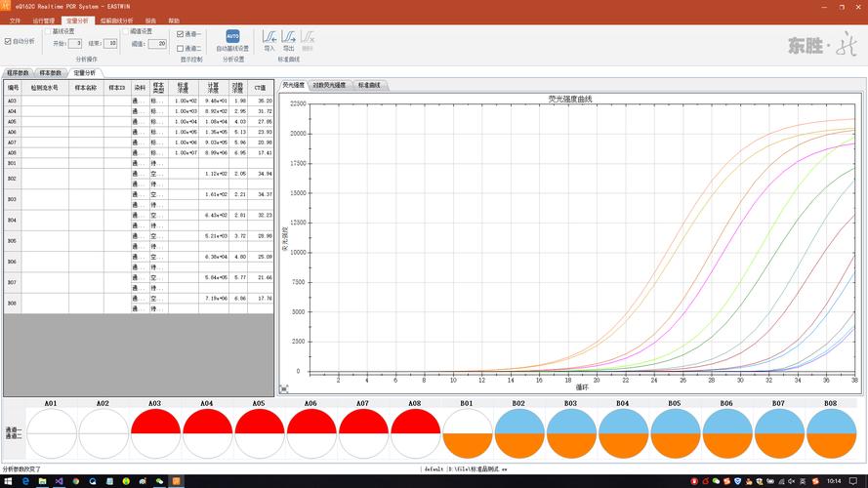868x488 pixels.
Task: Select blue-orange well B03
Action: pos(572,433)
